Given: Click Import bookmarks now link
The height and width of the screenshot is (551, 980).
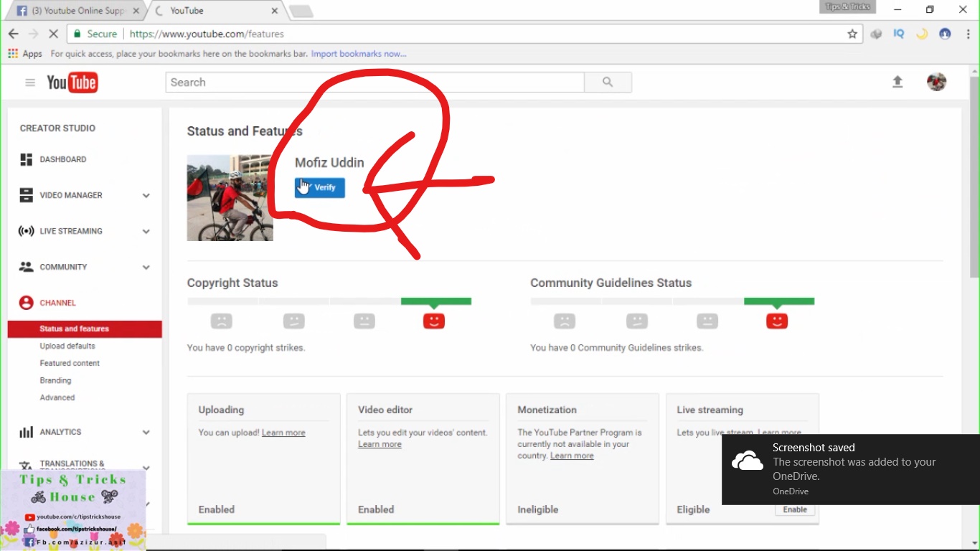Looking at the screenshot, I should [359, 54].
